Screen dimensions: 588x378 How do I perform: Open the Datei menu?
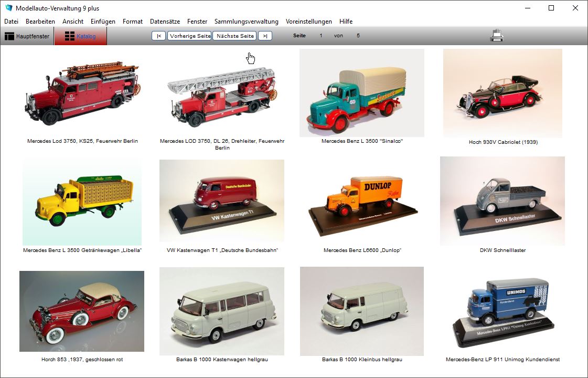coord(11,22)
